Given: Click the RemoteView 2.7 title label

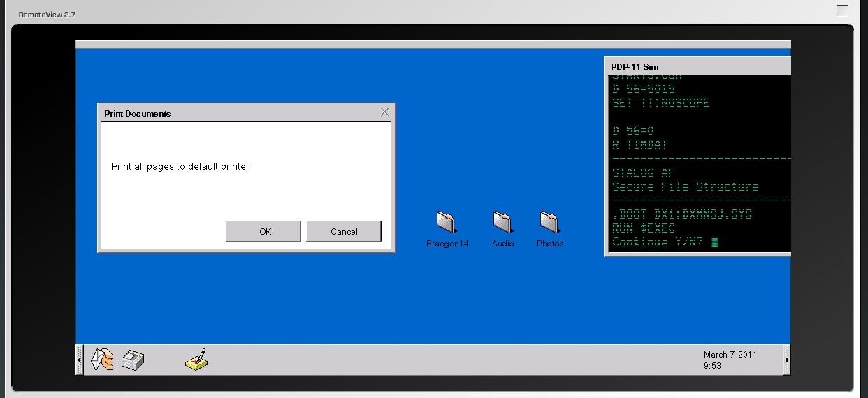Looking at the screenshot, I should coord(47,15).
